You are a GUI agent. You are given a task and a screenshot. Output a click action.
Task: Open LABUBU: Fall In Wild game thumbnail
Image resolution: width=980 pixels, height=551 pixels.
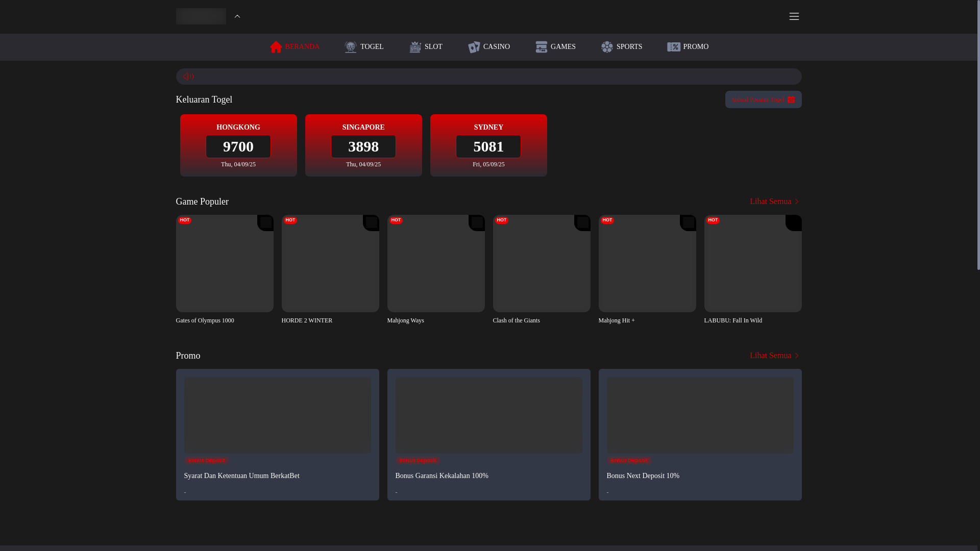click(x=753, y=263)
